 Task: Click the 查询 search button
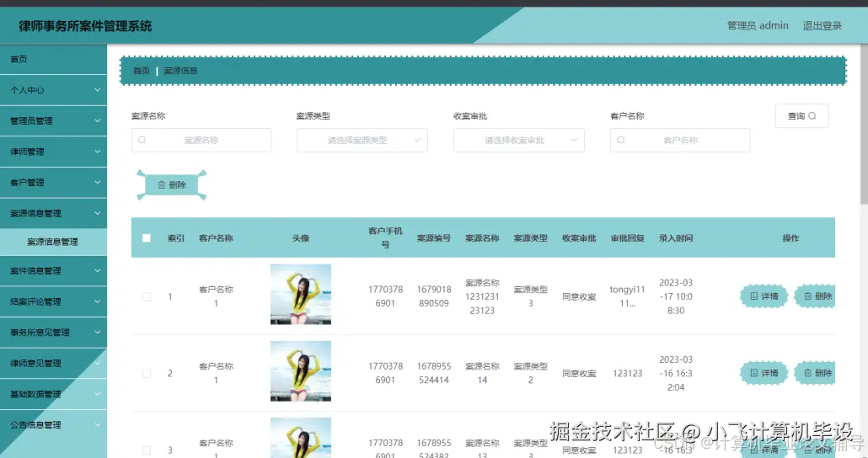[x=802, y=115]
